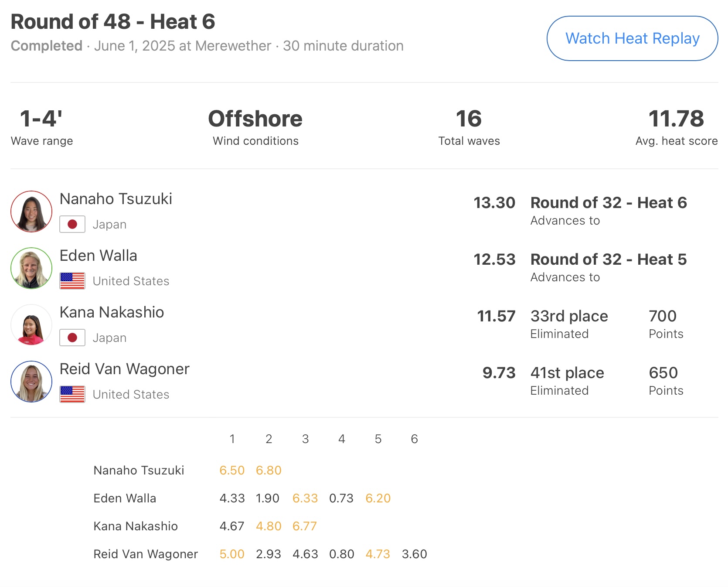
Task: Click Kana Nakashio's name heading
Action: pyautogui.click(x=112, y=312)
